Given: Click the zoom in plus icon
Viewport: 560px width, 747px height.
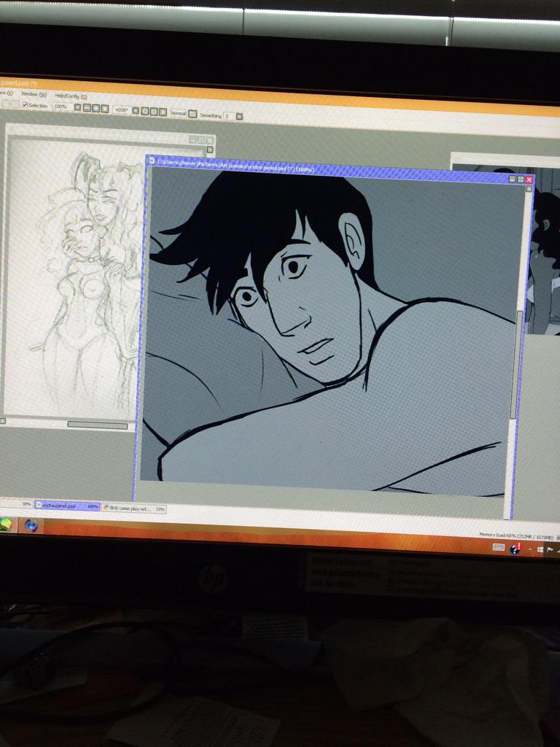Looking at the screenshot, I should click(x=96, y=108).
